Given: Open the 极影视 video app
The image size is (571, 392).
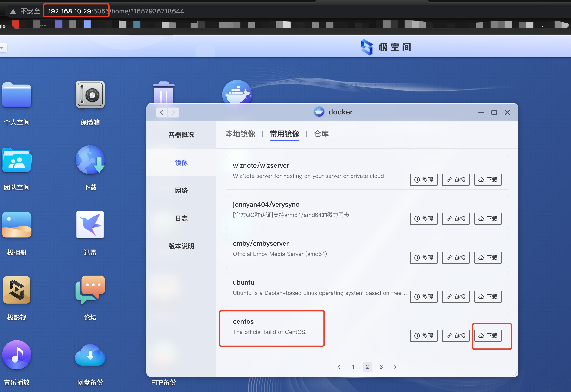Looking at the screenshot, I should coord(17,290).
